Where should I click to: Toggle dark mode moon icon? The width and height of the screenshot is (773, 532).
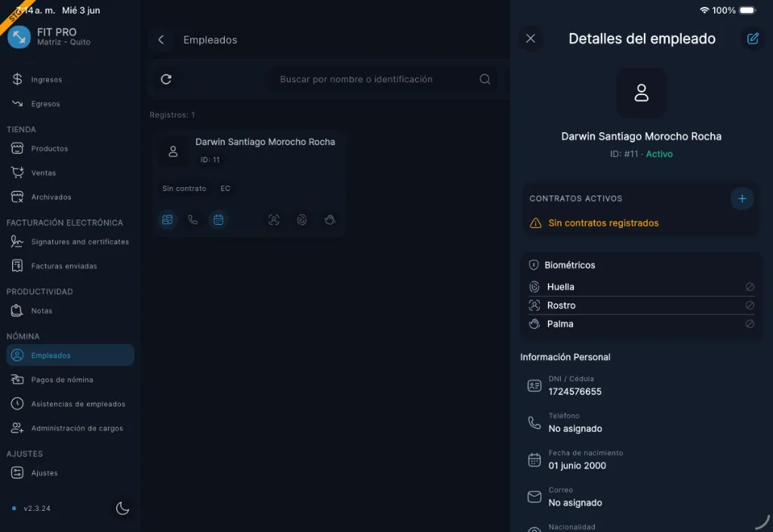pos(122,508)
